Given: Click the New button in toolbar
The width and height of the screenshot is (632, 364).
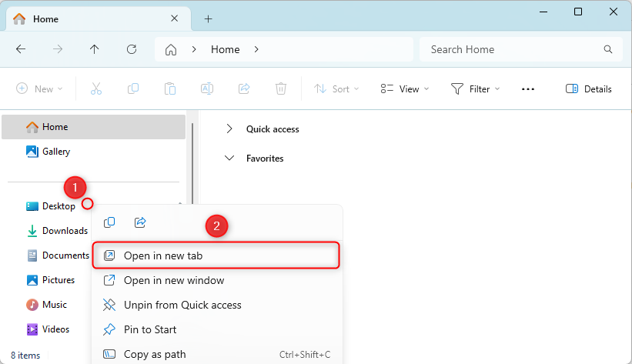Looking at the screenshot, I should [38, 88].
